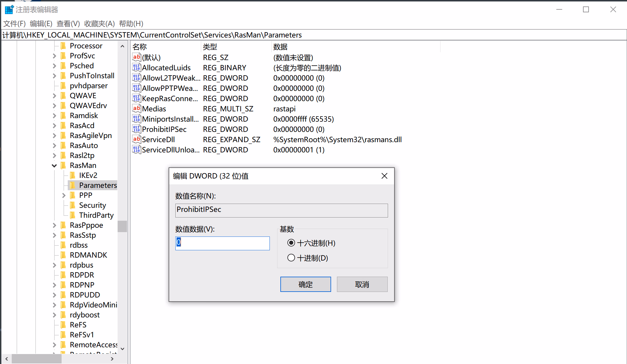Click the horizontal scrollbar thumb in tree pane
The image size is (627, 364).
coord(36,359)
